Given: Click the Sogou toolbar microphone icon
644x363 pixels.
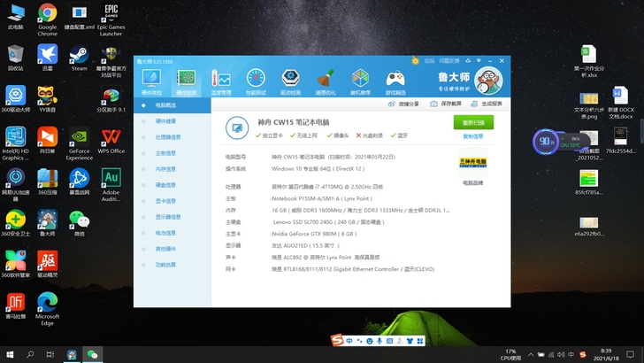Looking at the screenshot, I should coord(379,341).
